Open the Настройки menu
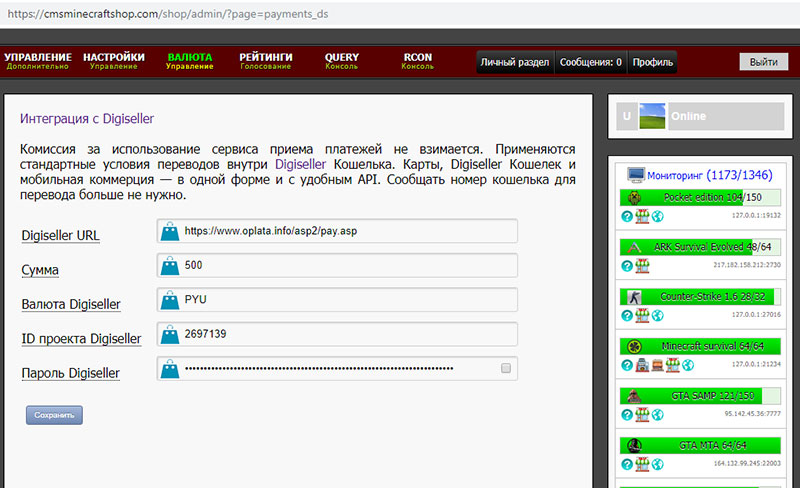Viewport: 800px width, 488px height. 114,61
